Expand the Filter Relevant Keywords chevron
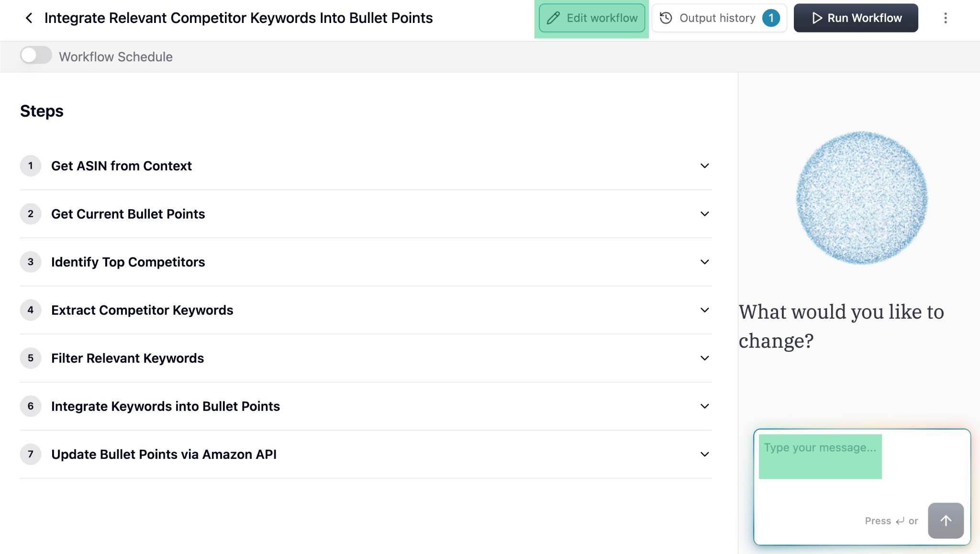This screenshot has width=980, height=554. tap(704, 358)
